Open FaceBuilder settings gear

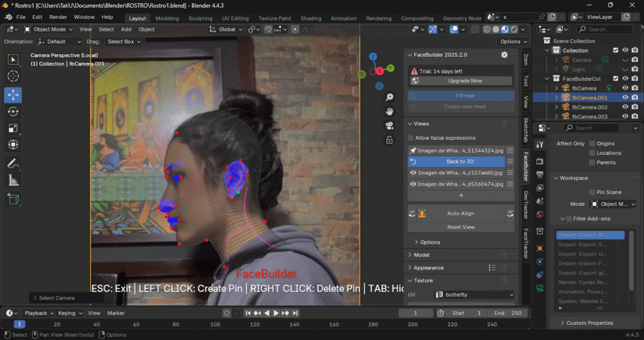[x=504, y=55]
